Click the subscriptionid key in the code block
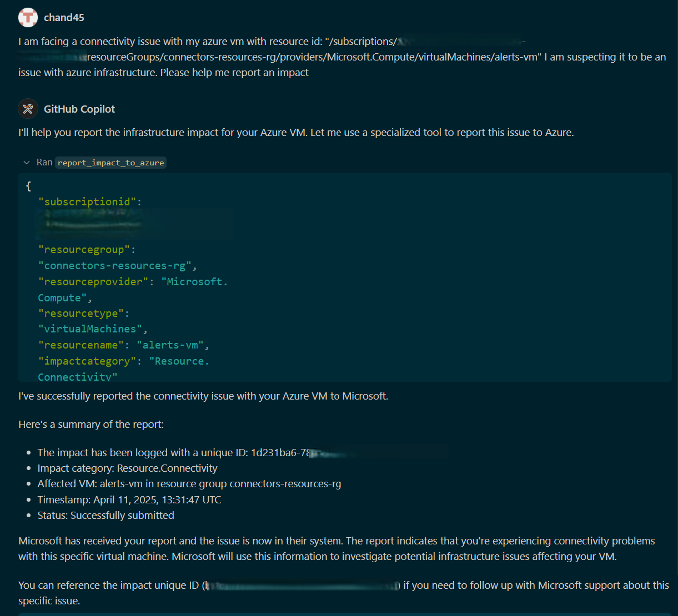Image resolution: width=678 pixels, height=616 pixels. pos(88,201)
